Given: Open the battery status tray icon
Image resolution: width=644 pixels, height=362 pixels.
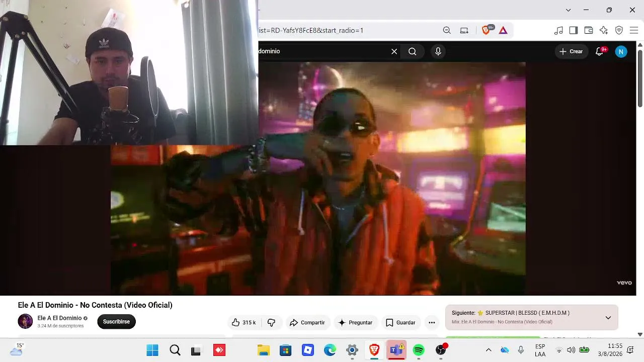Looking at the screenshot, I should 584,350.
